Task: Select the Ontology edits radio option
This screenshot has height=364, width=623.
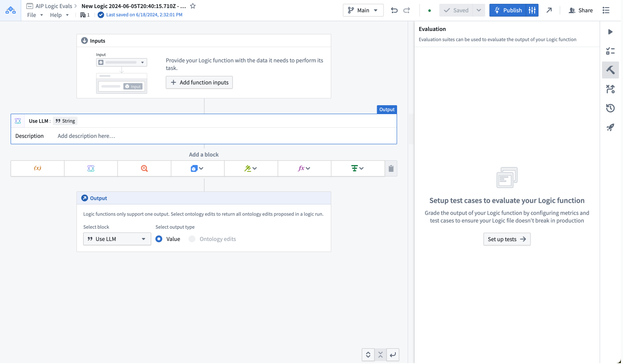Action: 192,239
